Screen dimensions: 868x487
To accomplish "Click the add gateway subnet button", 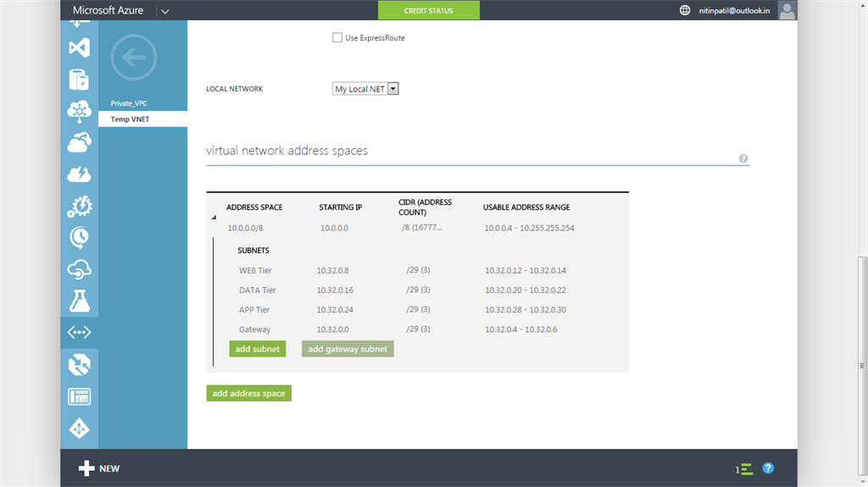I will pyautogui.click(x=348, y=349).
